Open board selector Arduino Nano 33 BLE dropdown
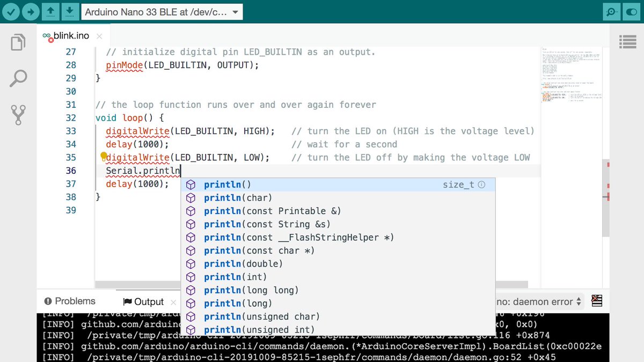The width and height of the screenshot is (644, 362). tap(162, 12)
